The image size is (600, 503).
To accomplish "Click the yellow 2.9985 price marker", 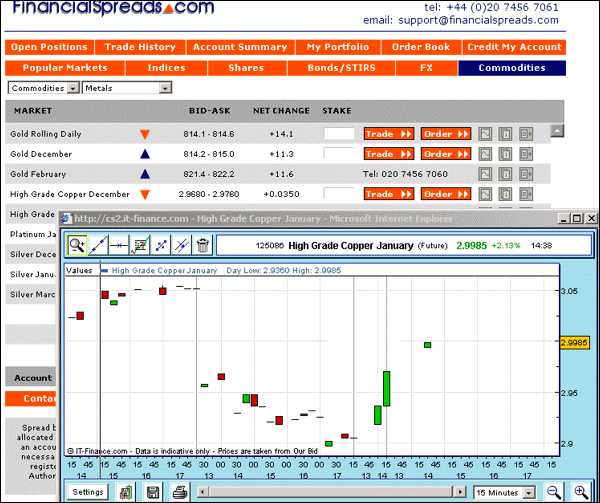I will tap(574, 342).
